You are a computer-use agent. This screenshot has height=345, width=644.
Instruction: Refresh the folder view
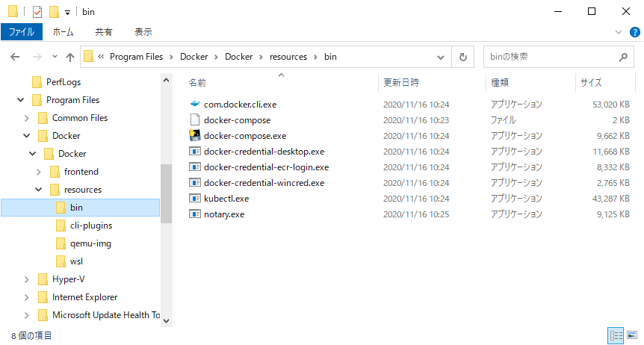pyautogui.click(x=463, y=57)
